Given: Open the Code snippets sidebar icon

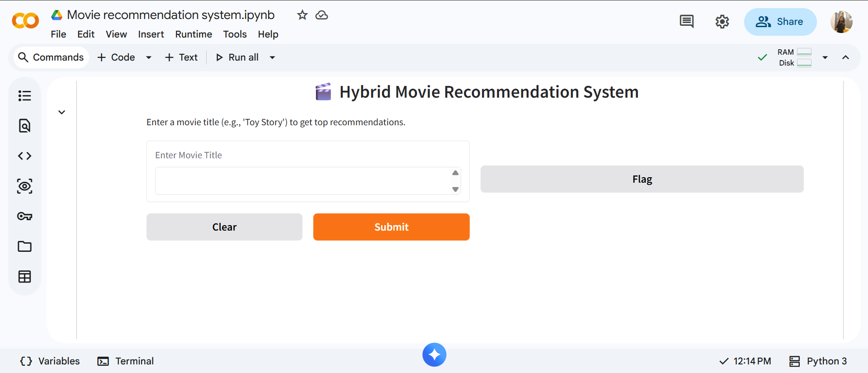Looking at the screenshot, I should [24, 156].
